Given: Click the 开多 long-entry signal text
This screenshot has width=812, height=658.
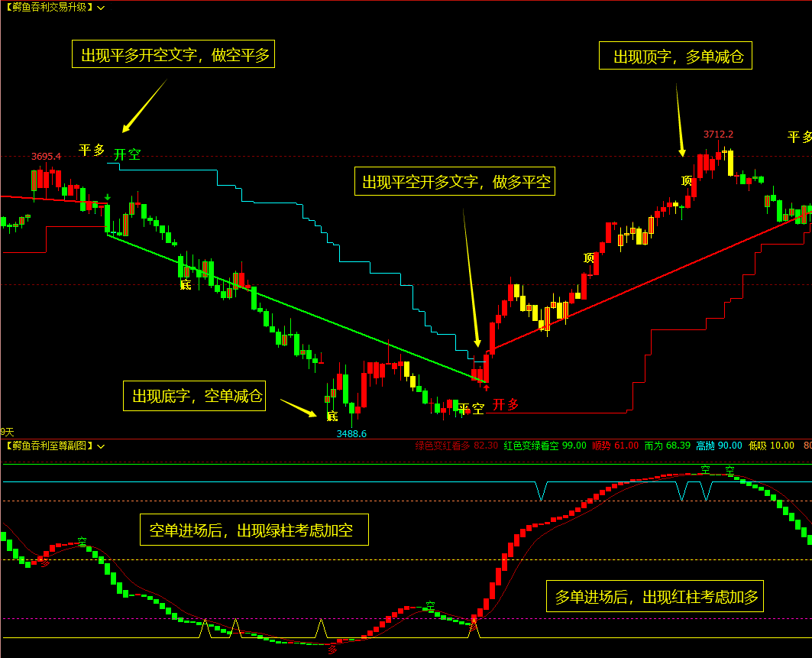Looking at the screenshot, I should (x=506, y=406).
